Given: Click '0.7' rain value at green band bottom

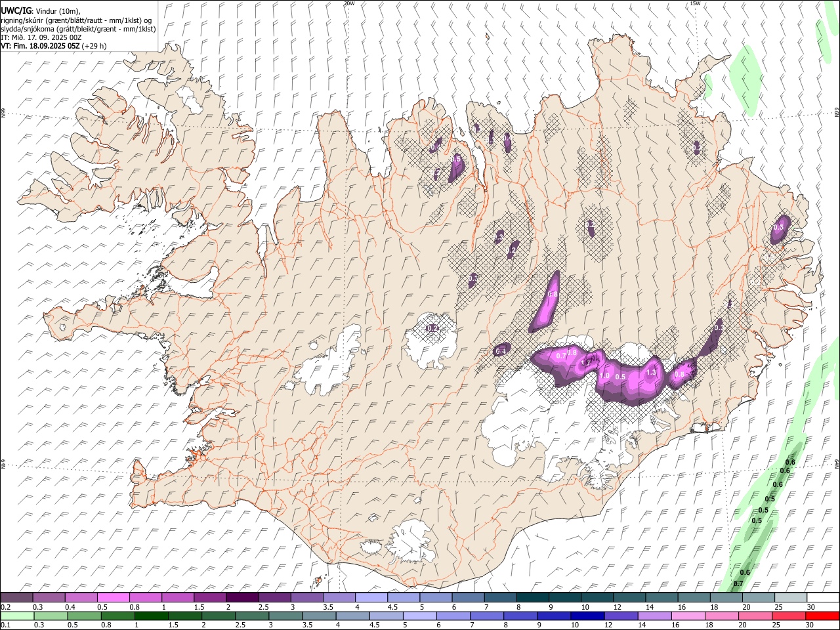Looking at the screenshot, I should (x=738, y=584).
